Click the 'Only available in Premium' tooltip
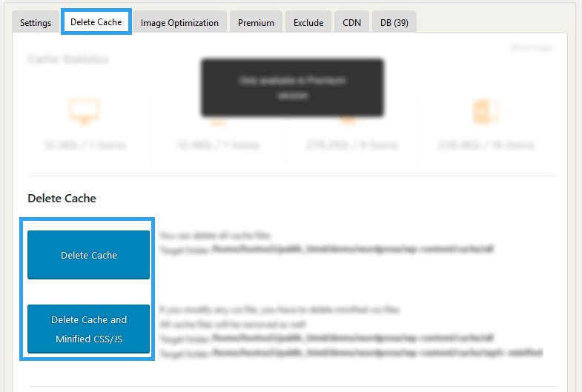Image resolution: width=582 pixels, height=392 pixels. click(x=292, y=87)
